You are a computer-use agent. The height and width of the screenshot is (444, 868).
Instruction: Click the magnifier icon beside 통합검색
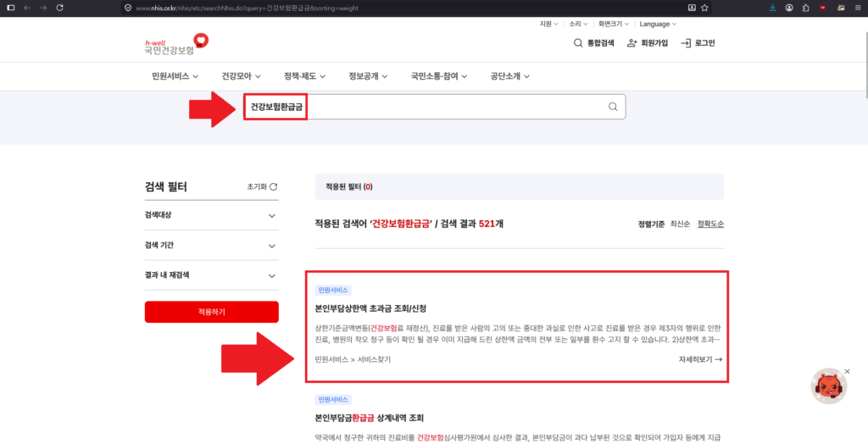tap(578, 43)
